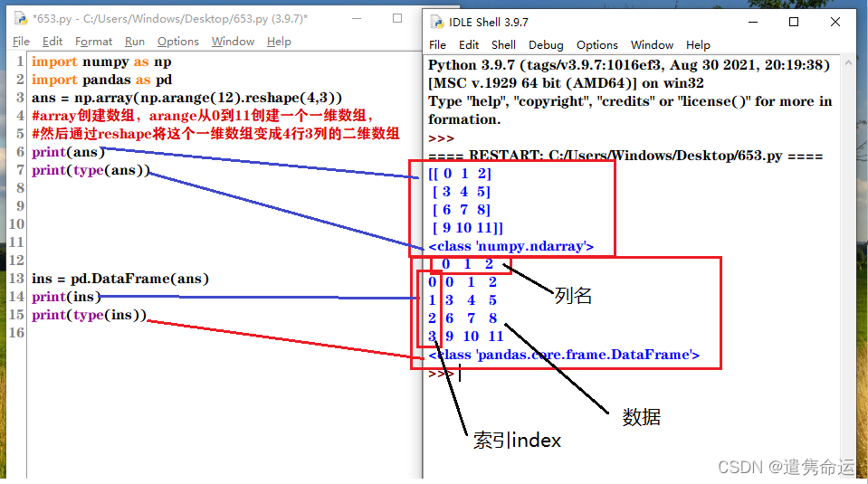Click the 'Python 3.9.7' version banner line
Screen dimensions: 868x484
(629, 65)
